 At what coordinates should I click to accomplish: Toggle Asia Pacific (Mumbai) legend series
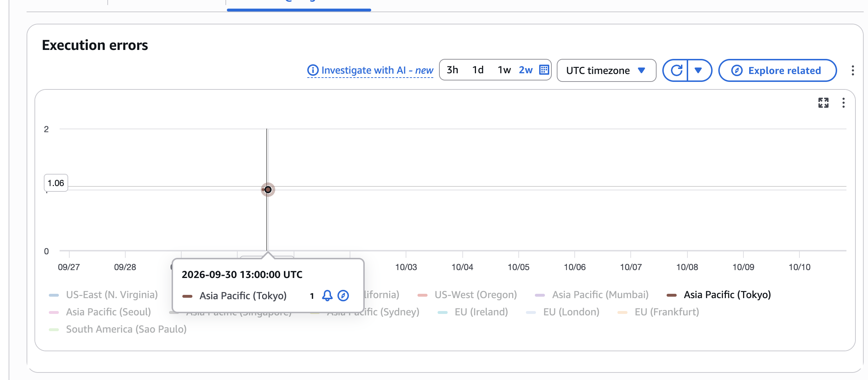592,295
